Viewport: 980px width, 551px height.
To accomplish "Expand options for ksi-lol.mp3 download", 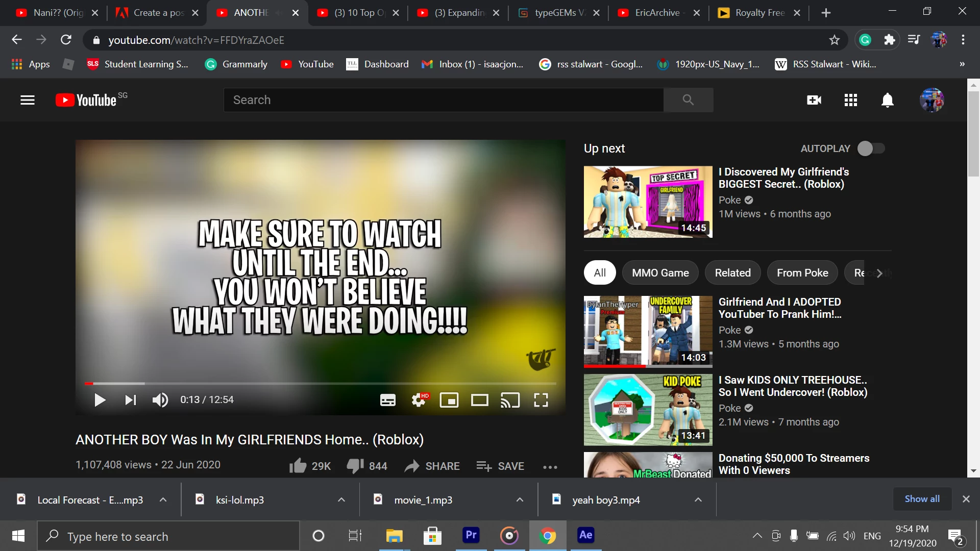I will point(341,500).
